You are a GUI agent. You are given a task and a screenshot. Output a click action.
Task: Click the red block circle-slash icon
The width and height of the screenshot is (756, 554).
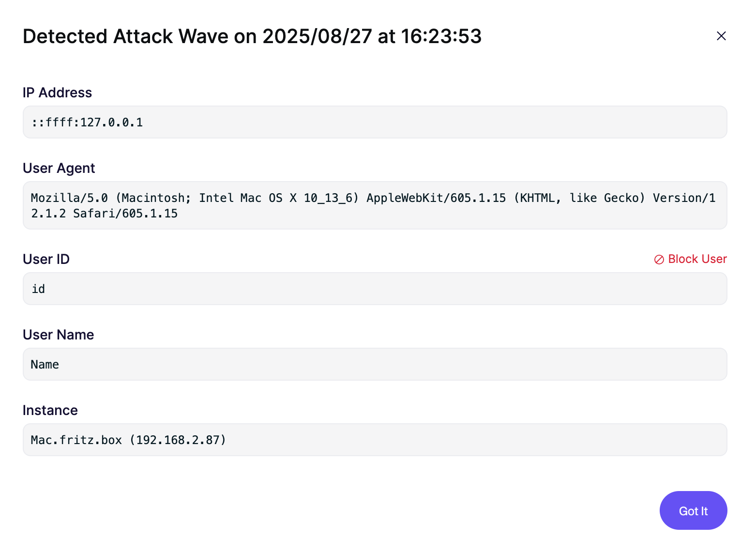[659, 260]
